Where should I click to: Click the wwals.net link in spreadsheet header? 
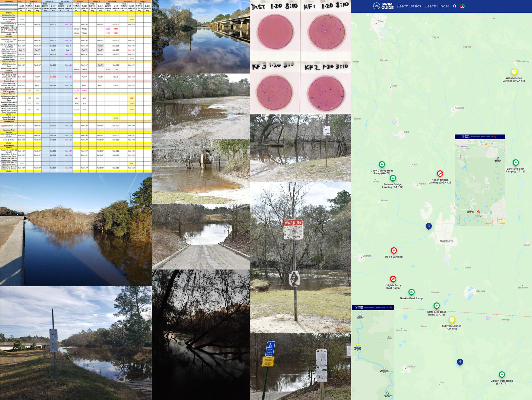pyautogui.click(x=9, y=5)
